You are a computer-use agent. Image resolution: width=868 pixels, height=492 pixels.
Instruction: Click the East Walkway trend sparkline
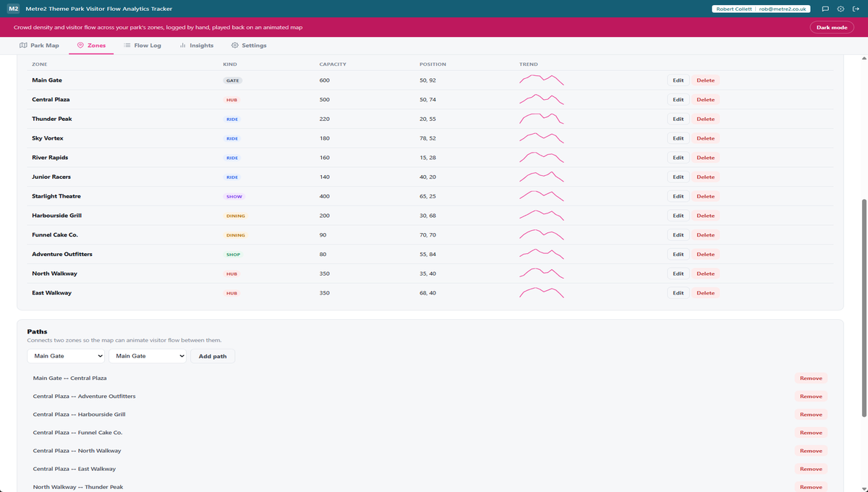point(542,293)
